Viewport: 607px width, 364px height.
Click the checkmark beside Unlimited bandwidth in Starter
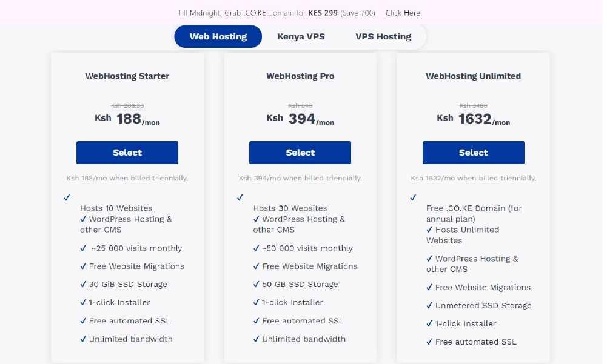point(84,339)
